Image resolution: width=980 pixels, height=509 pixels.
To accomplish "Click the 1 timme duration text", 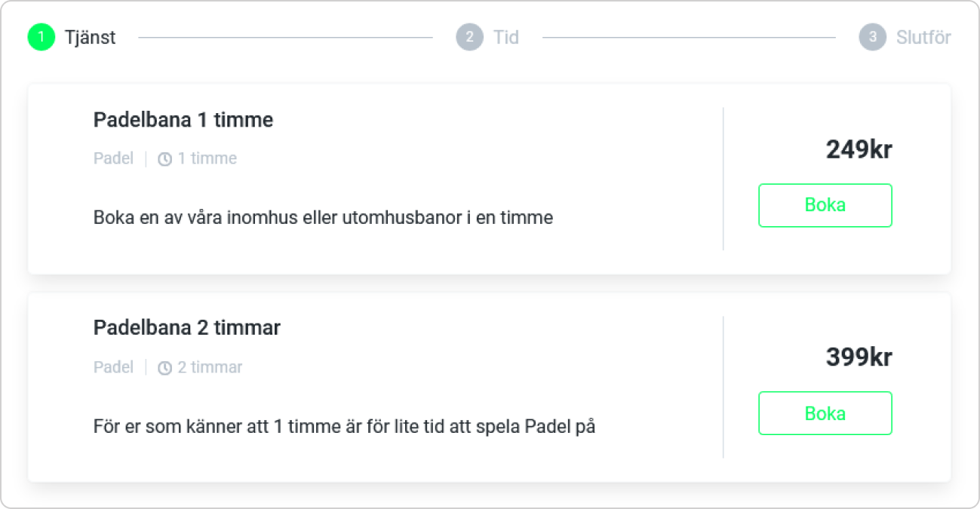I will tap(207, 158).
